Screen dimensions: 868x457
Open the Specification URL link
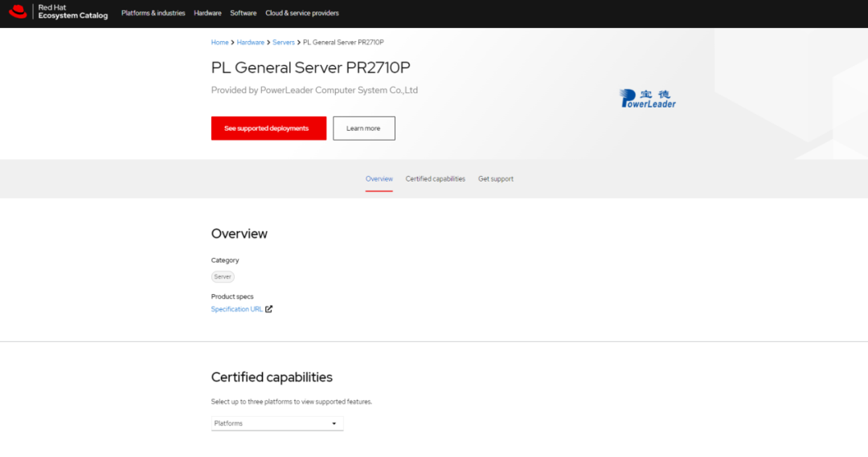236,309
